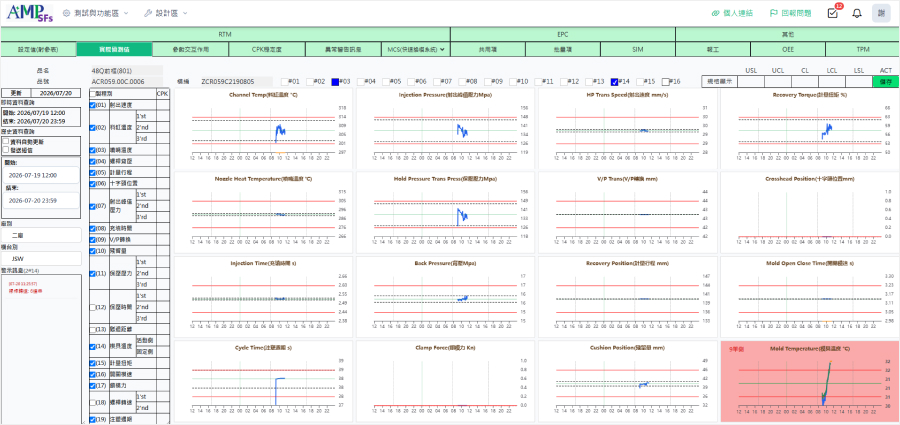Click the AMP SFs logo
The height and width of the screenshot is (425, 900).
[30, 13]
